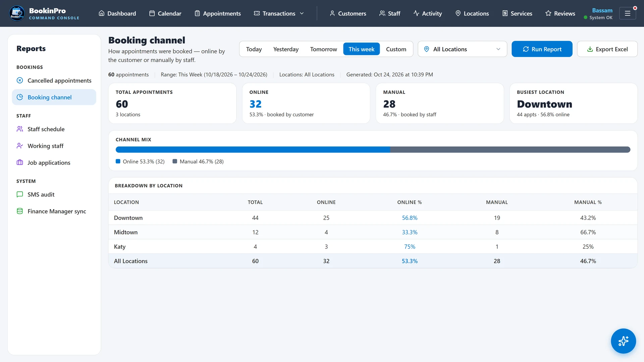Select the Tomorrow range option
644x362 pixels.
(x=323, y=49)
